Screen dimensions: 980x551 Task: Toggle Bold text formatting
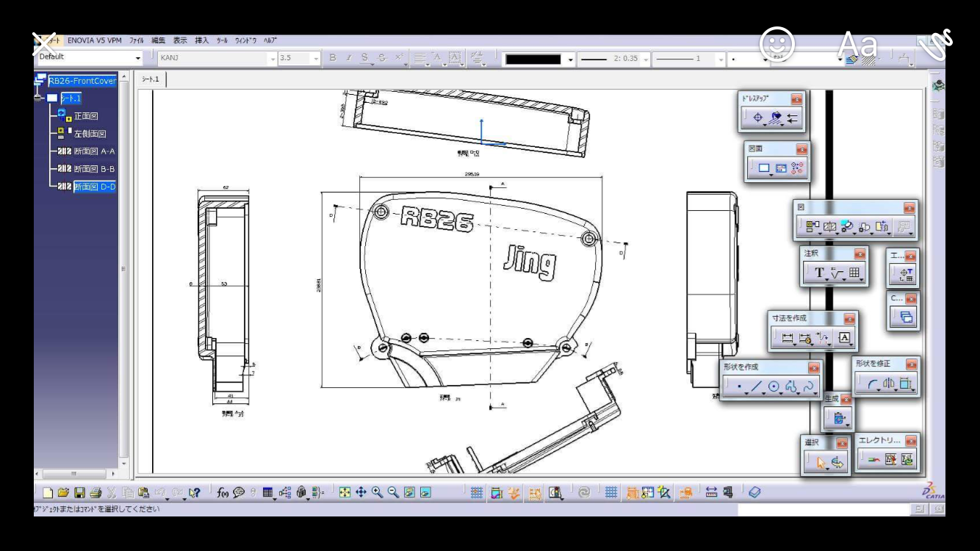click(x=332, y=58)
